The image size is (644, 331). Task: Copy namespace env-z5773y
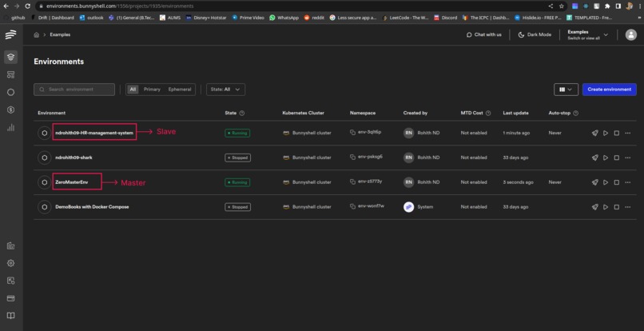(x=353, y=181)
